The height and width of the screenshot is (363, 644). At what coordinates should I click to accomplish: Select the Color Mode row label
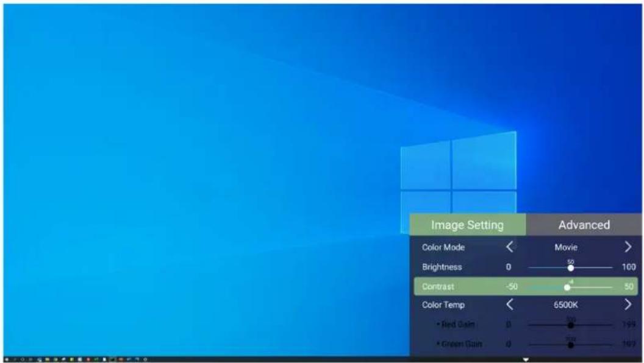point(443,247)
